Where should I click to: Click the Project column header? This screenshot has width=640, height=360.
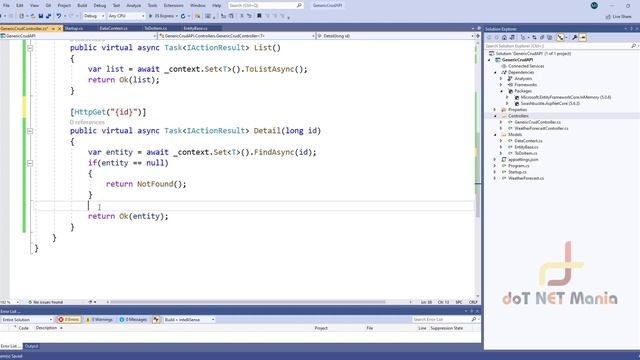coord(321,328)
